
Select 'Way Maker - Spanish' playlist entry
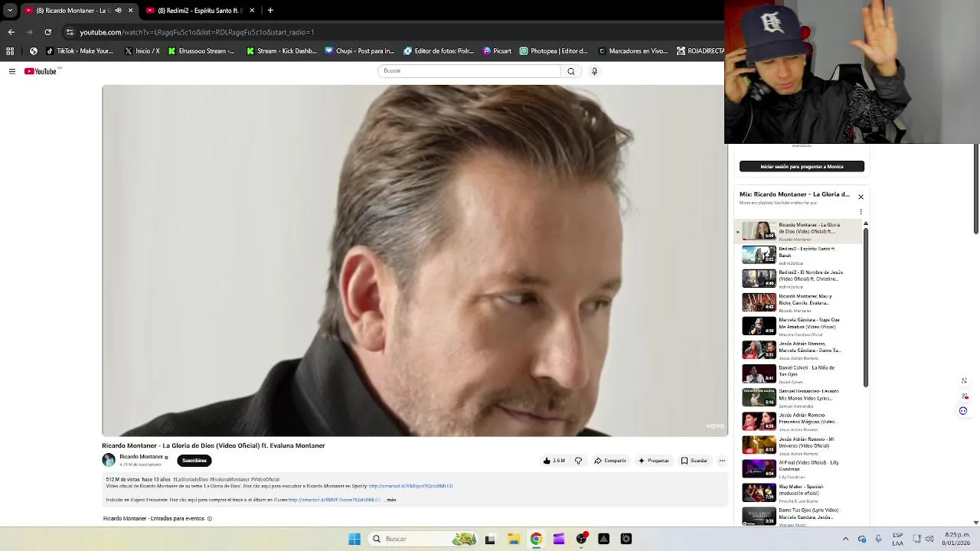click(x=799, y=492)
